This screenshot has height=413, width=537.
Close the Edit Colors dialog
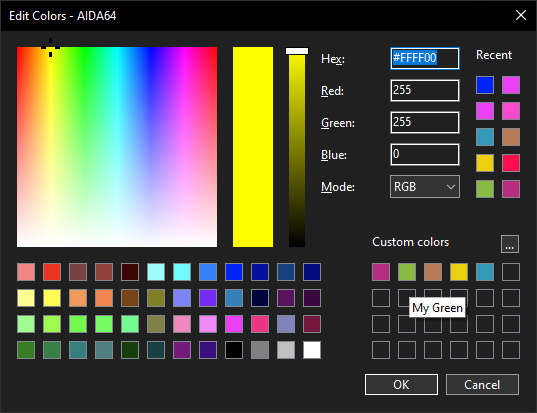pos(521,15)
